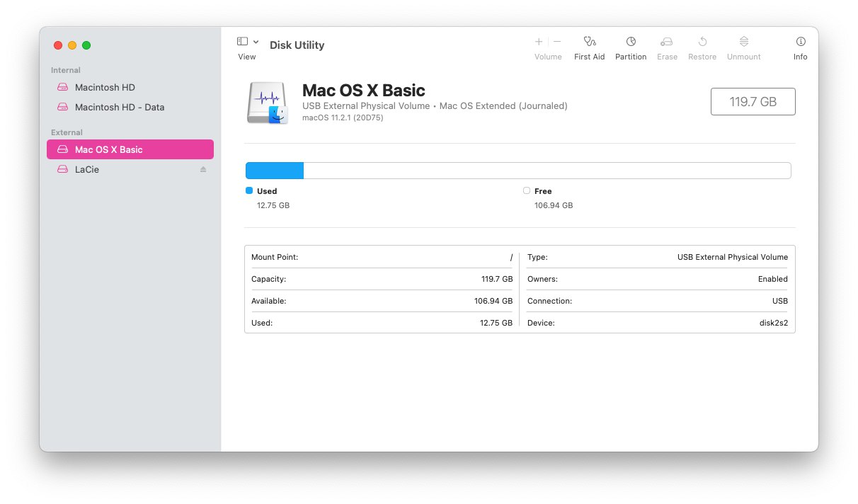858x504 pixels.
Task: Click the macOS 11.2.1 (20D75) version text
Action: point(343,118)
